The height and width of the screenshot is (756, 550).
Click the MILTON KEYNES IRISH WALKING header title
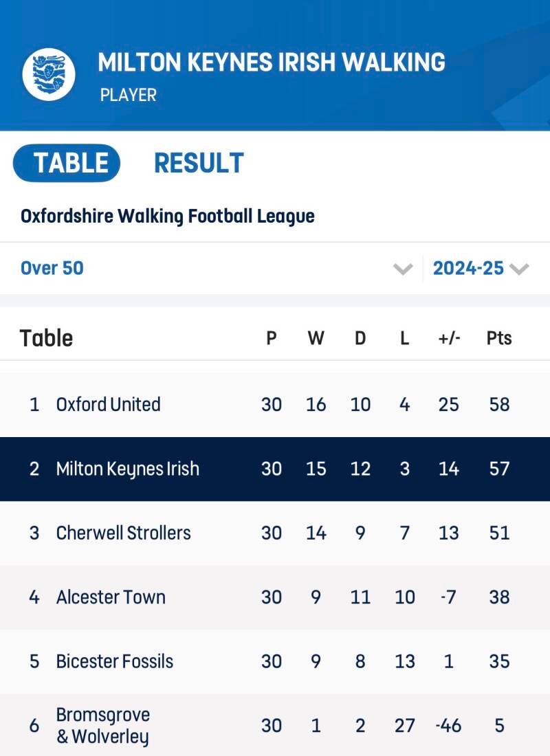point(272,63)
